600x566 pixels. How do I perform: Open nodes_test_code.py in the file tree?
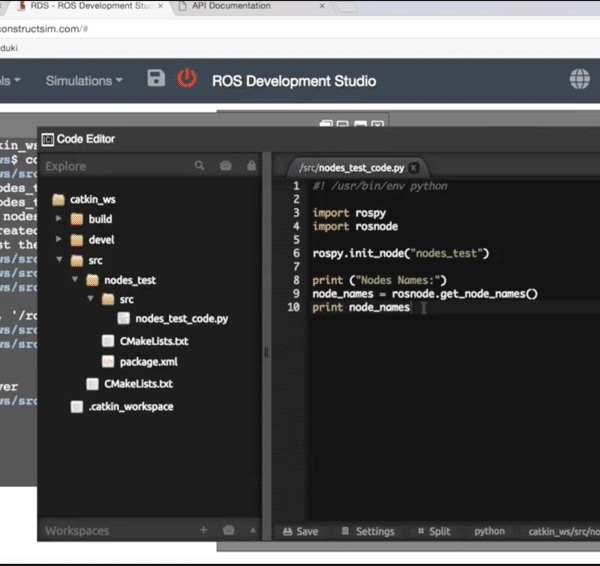[182, 319]
